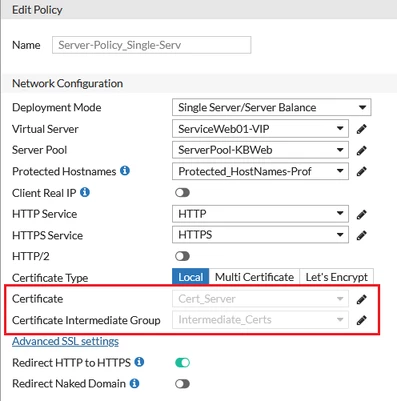Image resolution: width=397 pixels, height=401 pixels.
Task: Edit the Protected Hostnames pencil icon
Action: pyautogui.click(x=362, y=172)
